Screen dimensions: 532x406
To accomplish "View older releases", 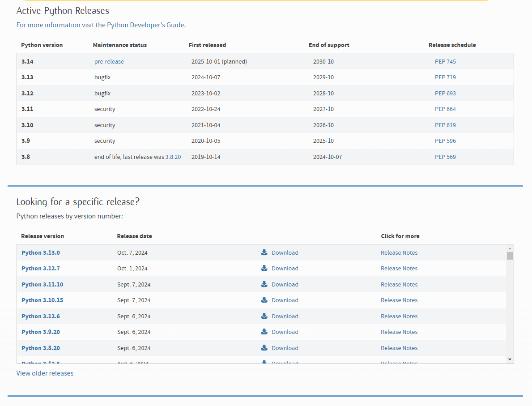I will 45,373.
